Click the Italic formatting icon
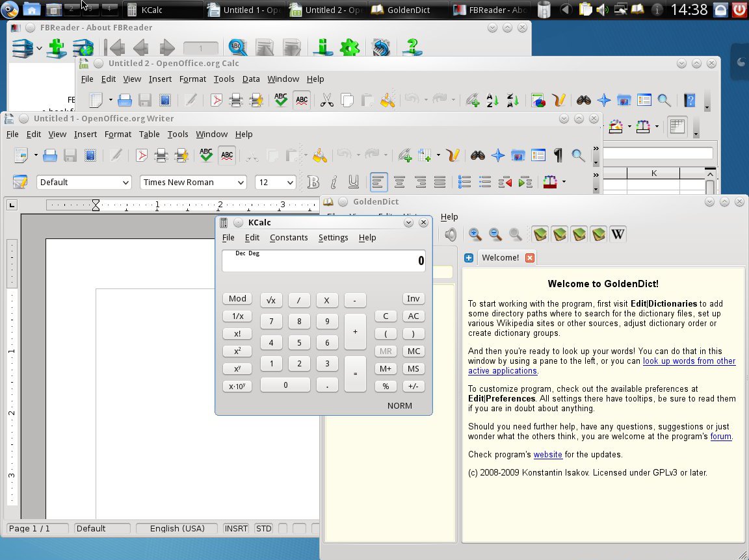This screenshot has width=749, height=560. pos(334,183)
